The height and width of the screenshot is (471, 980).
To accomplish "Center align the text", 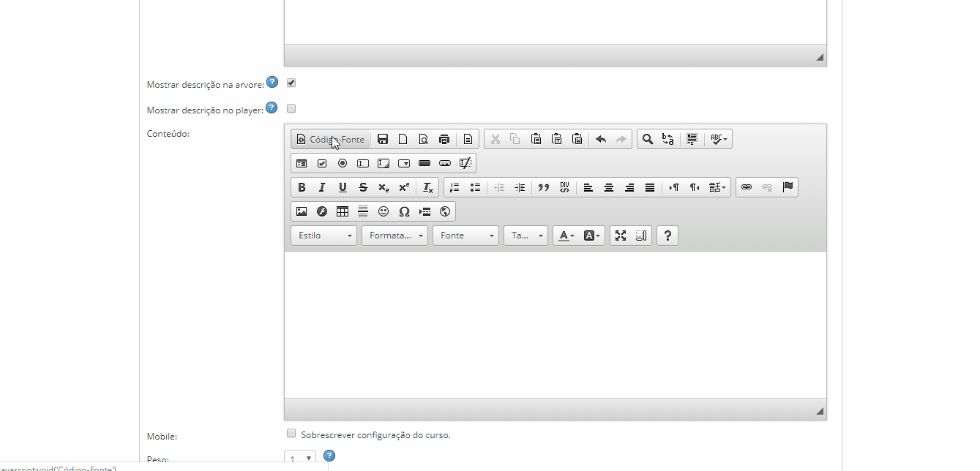I will tap(609, 187).
